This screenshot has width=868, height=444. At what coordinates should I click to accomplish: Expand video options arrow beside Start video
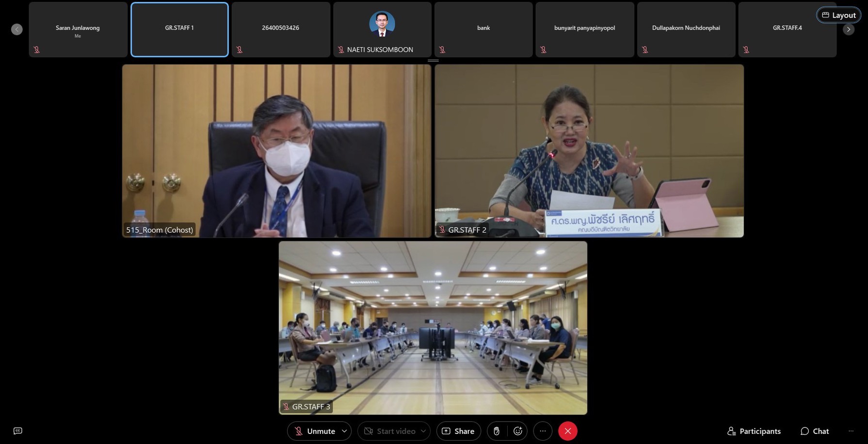[423, 431]
